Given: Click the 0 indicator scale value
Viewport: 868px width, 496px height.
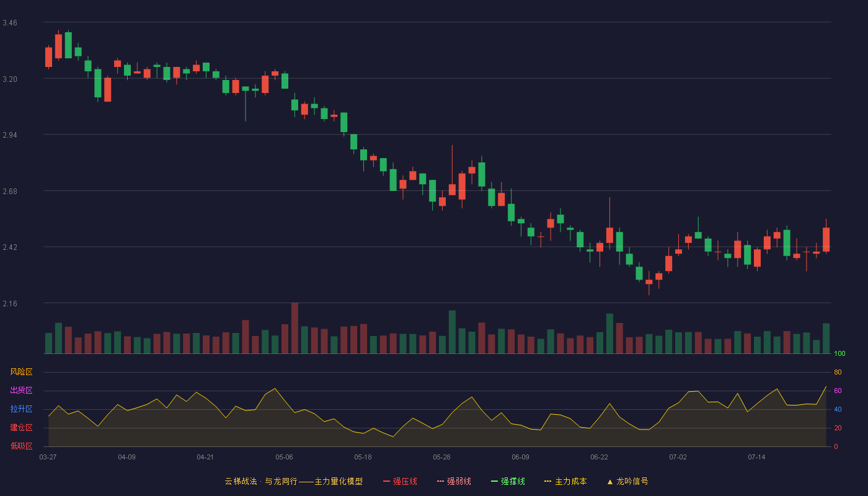Looking at the screenshot, I should tap(836, 446).
